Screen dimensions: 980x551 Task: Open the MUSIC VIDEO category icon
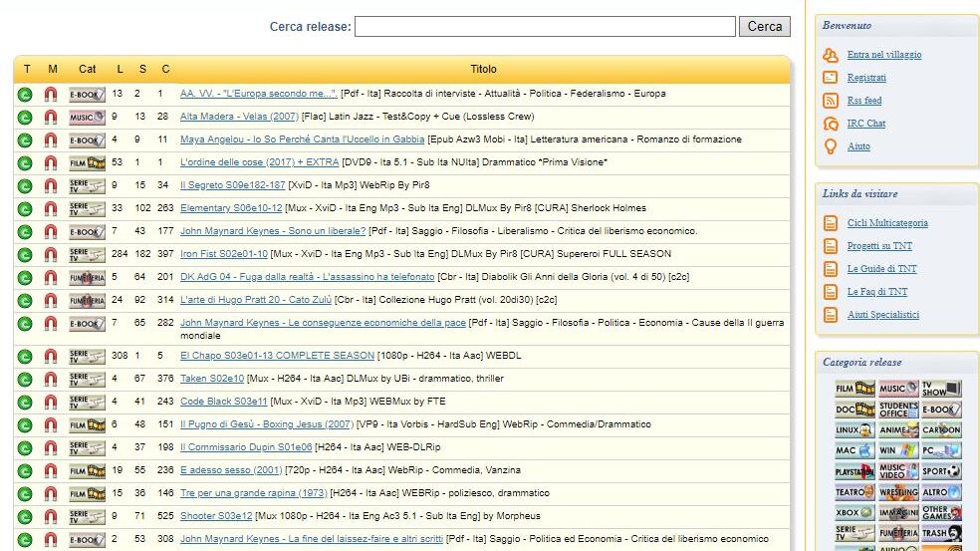898,471
